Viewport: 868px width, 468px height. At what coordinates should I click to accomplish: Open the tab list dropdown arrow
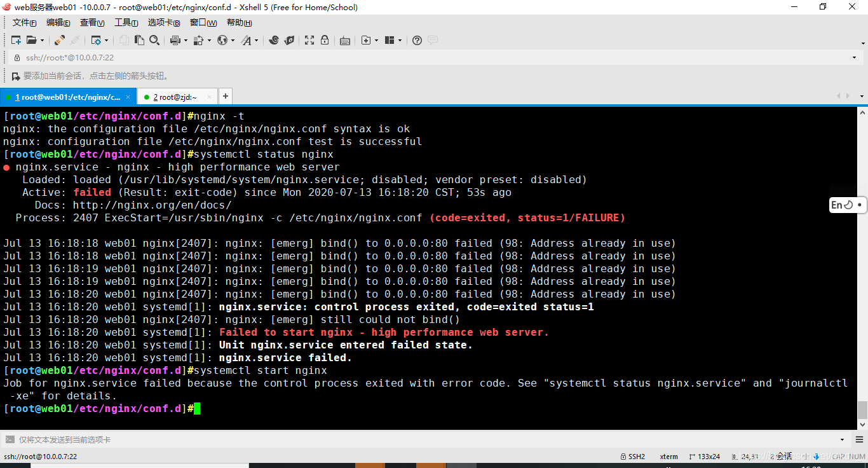click(x=860, y=96)
